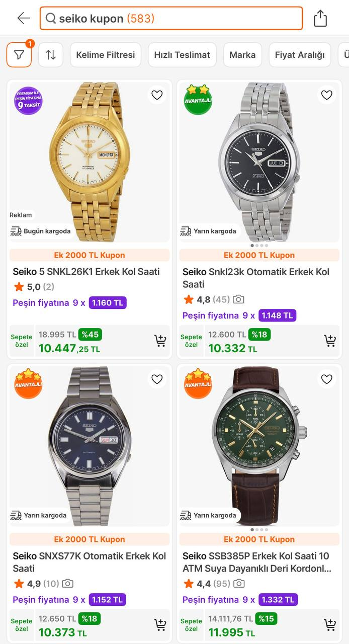Open the Kelime Filtresi option

(106, 55)
